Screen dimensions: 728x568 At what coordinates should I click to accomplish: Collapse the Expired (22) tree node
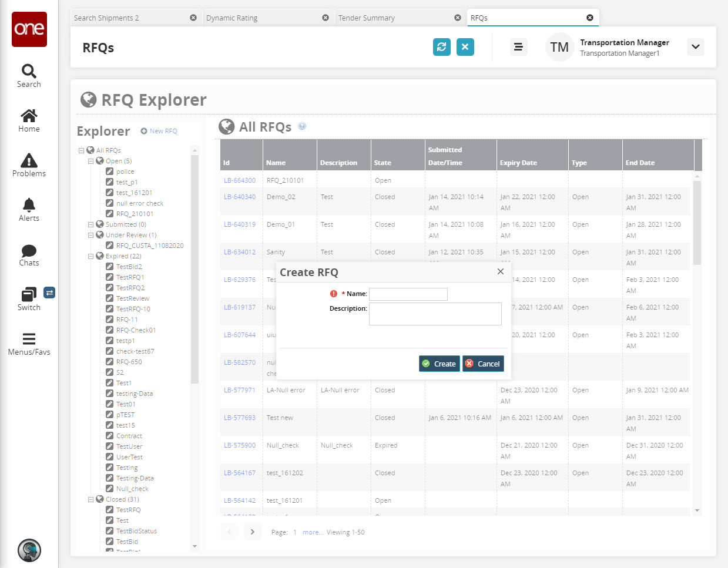click(90, 256)
